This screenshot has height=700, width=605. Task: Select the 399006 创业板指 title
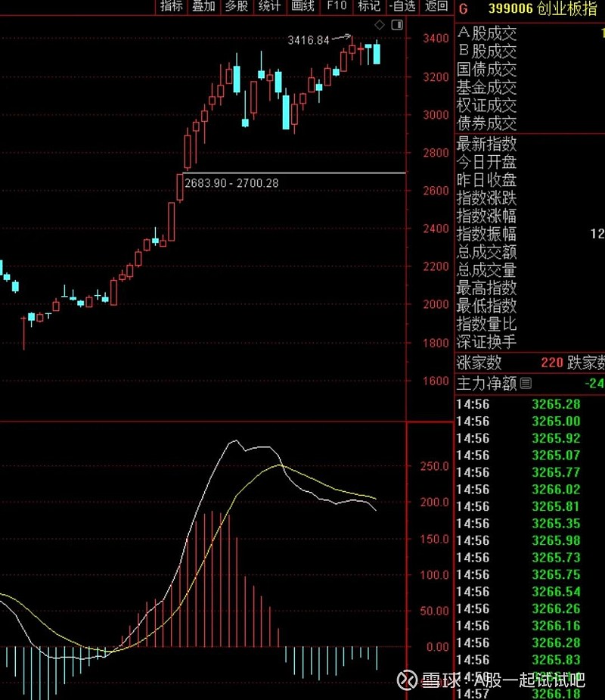pyautogui.click(x=542, y=8)
